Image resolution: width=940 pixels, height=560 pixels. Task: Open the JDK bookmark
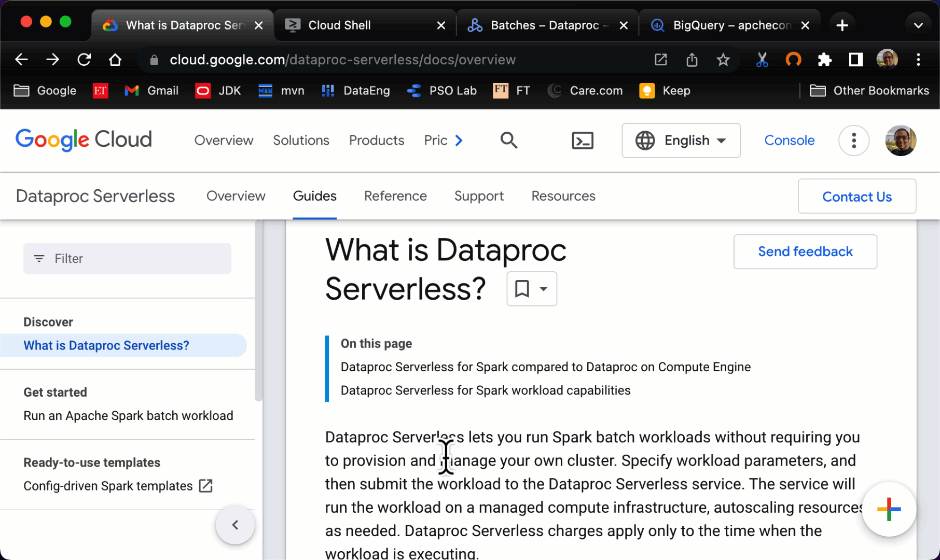click(x=218, y=91)
